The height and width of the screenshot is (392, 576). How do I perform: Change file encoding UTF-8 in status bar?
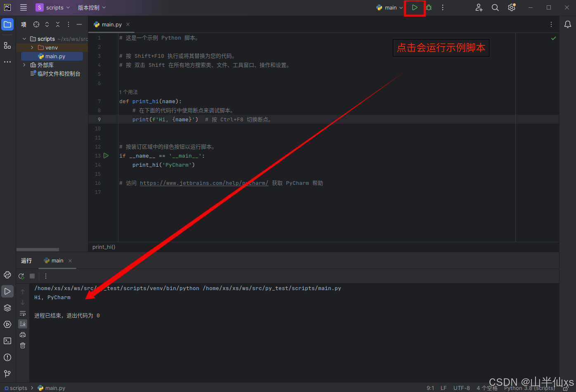click(x=462, y=388)
